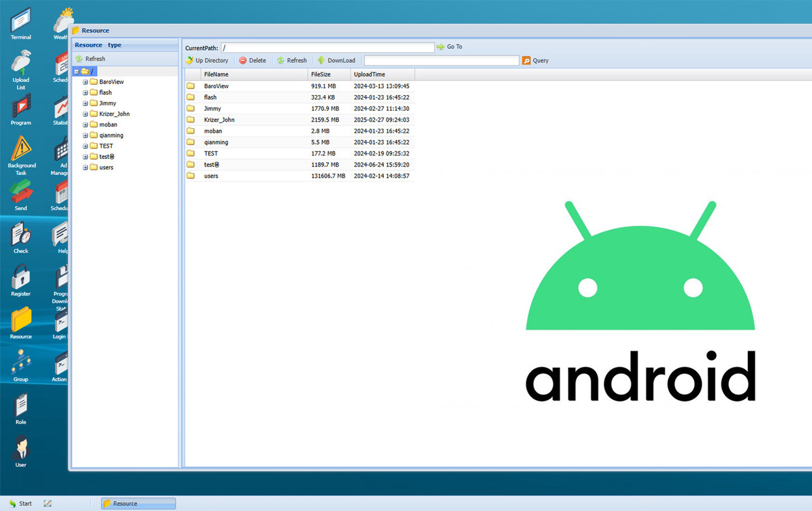This screenshot has height=511, width=812.
Task: Open the Start menu on taskbar
Action: pos(20,503)
